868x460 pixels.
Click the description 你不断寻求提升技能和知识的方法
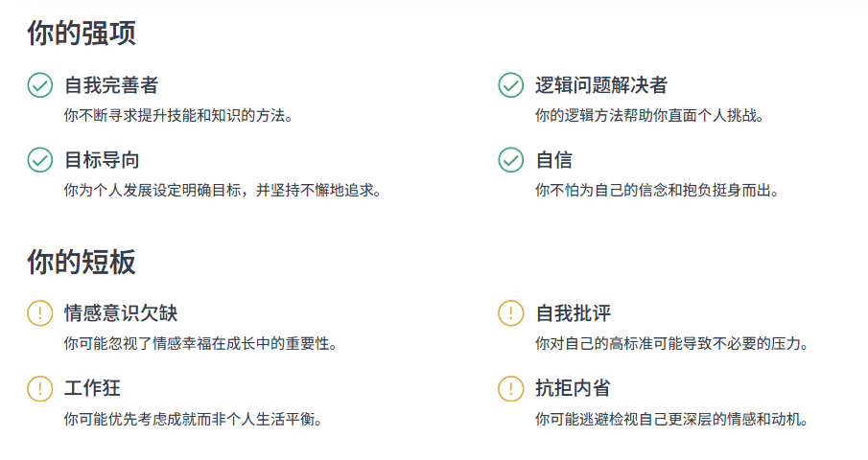coord(177,115)
